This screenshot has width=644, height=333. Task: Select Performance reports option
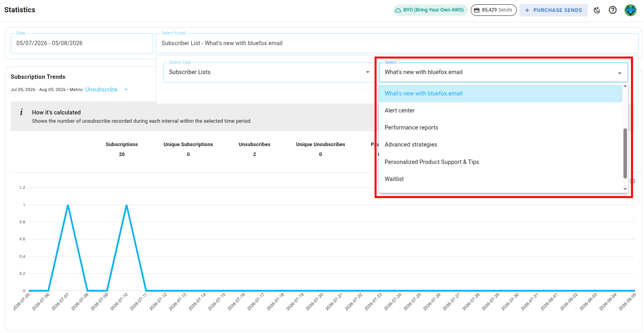(500, 127)
